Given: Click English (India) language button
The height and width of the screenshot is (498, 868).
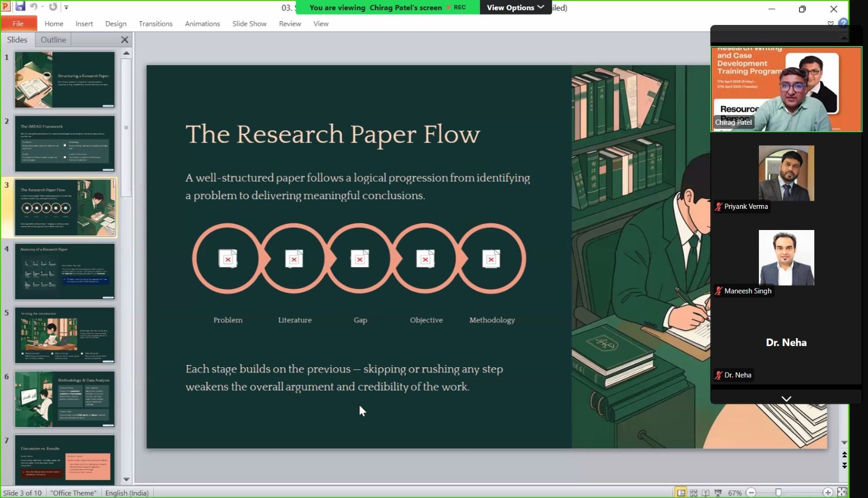Looking at the screenshot, I should (x=127, y=493).
